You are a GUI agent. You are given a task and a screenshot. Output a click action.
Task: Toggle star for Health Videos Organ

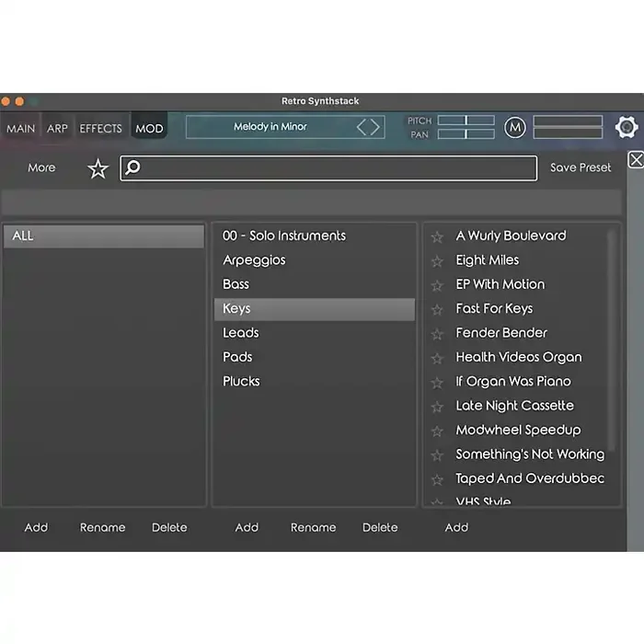click(437, 358)
